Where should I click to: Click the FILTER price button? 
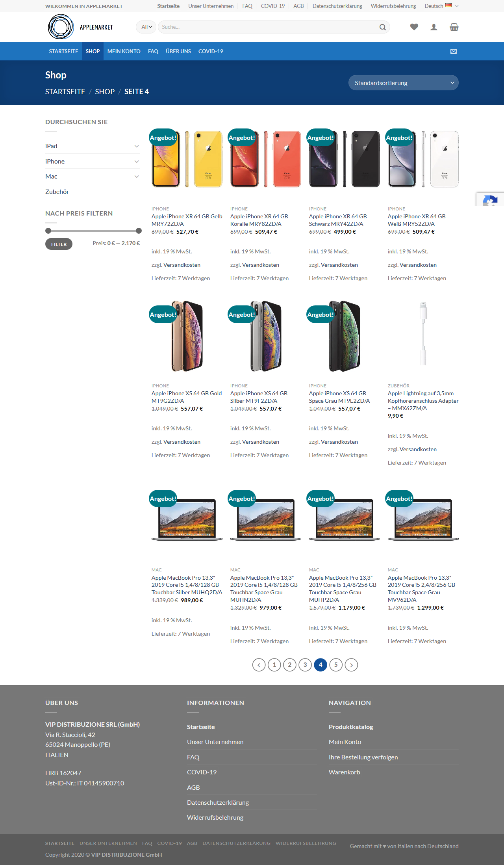[59, 244]
